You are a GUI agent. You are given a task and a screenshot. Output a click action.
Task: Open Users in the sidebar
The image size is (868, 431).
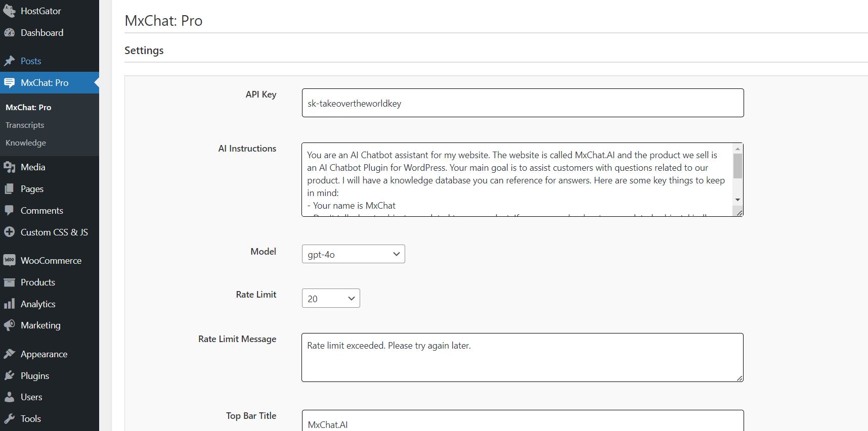50,397
